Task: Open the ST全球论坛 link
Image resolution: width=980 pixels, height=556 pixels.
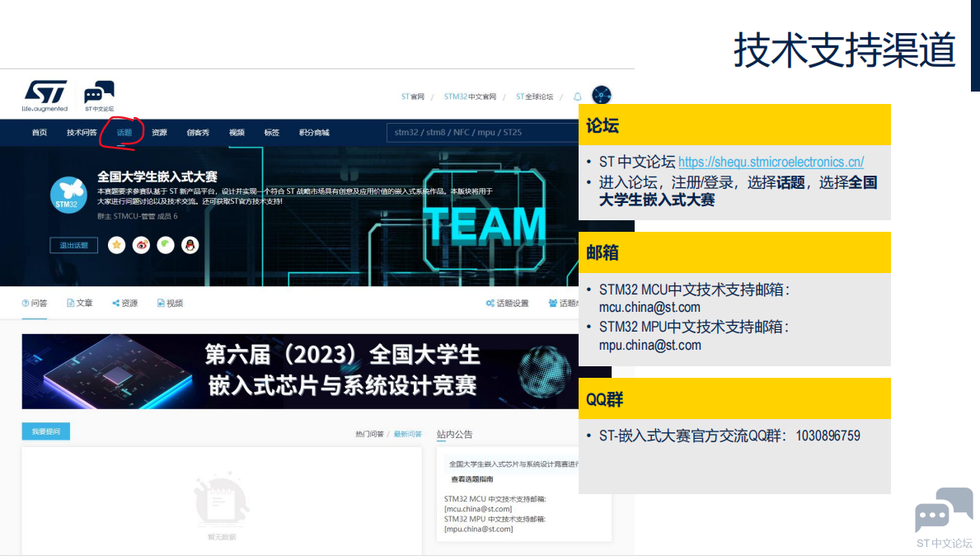Action: coord(534,97)
